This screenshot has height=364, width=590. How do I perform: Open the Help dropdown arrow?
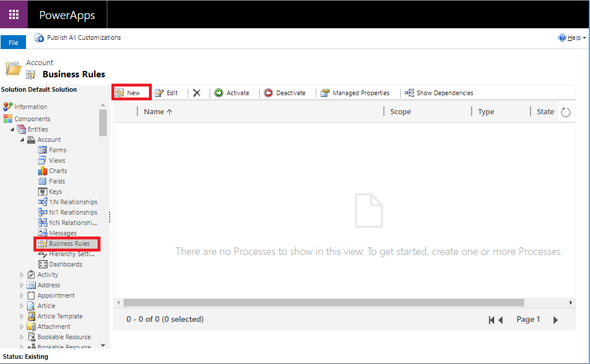coord(584,38)
